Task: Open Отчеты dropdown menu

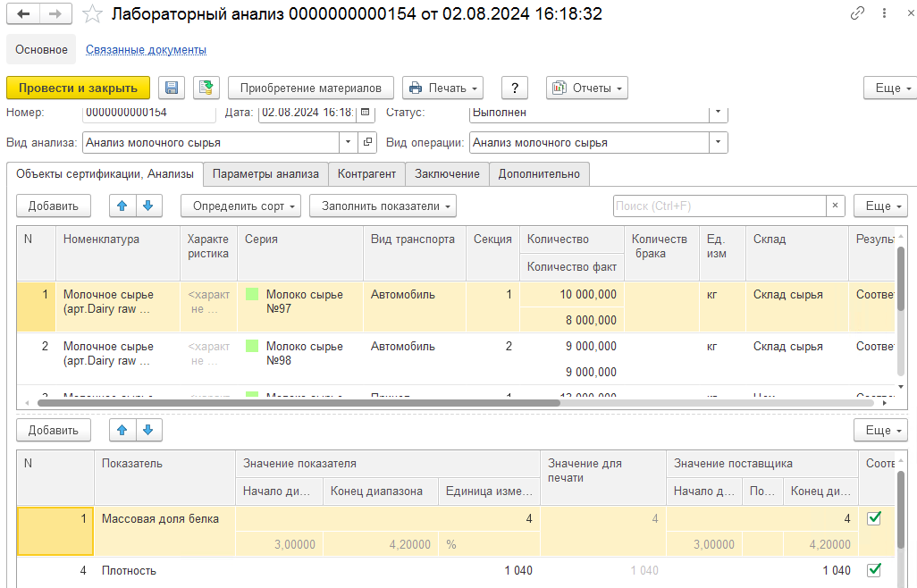Action: click(x=586, y=88)
